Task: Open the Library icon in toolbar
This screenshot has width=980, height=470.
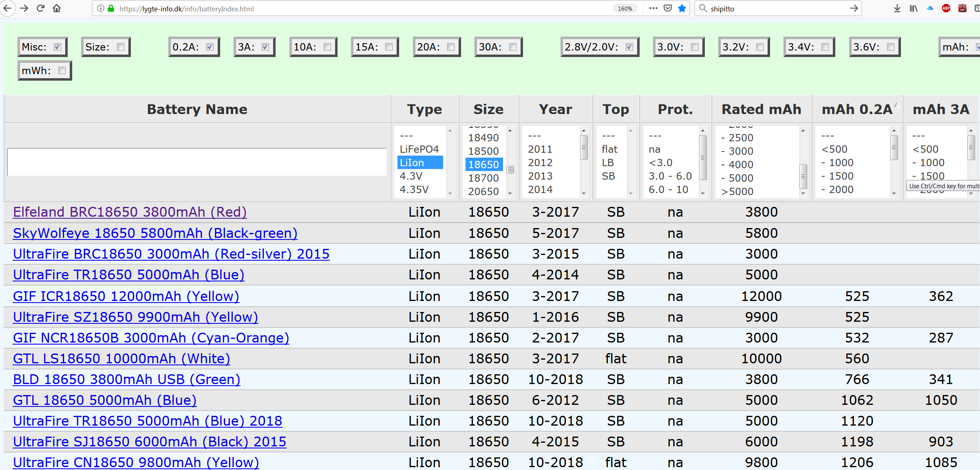Action: click(x=914, y=8)
